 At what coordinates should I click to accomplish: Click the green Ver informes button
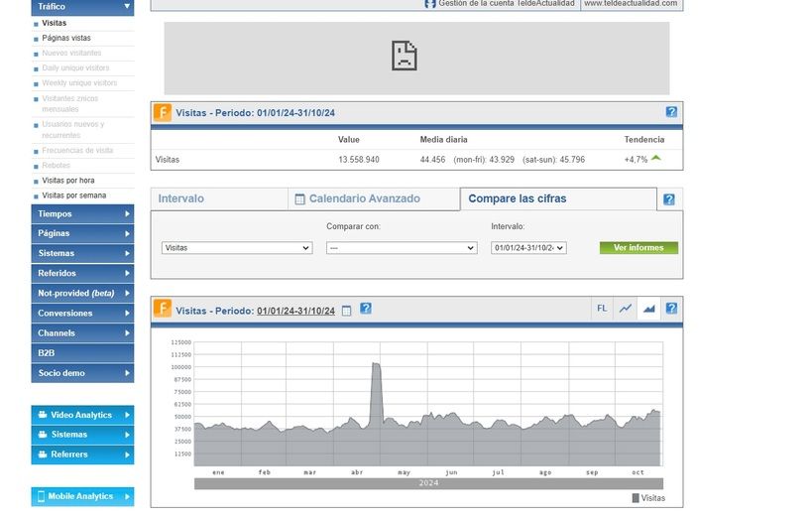click(638, 248)
